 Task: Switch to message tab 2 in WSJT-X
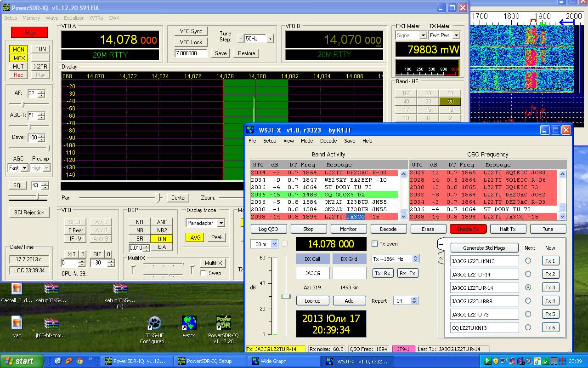coord(441,259)
